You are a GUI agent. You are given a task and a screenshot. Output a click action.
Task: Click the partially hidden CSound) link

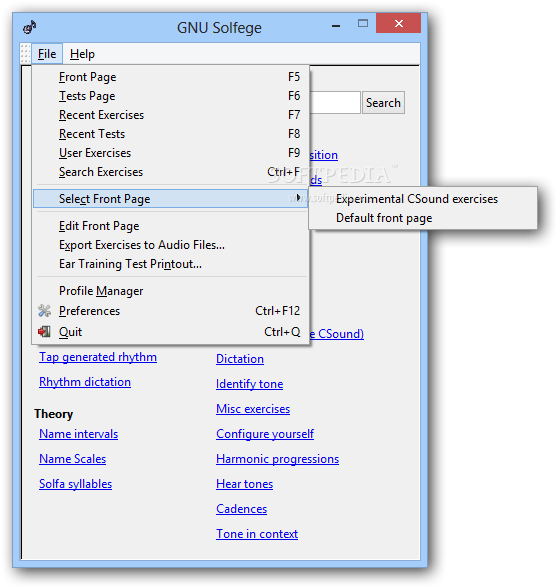click(x=337, y=334)
